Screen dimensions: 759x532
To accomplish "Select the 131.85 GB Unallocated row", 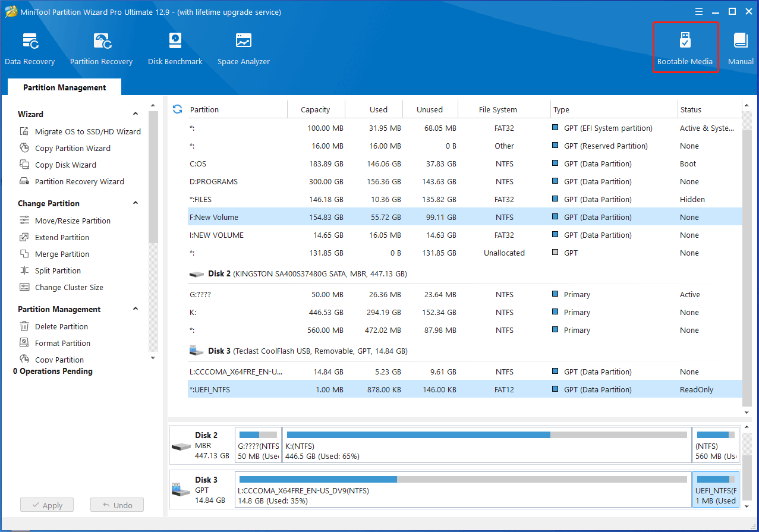I will (x=465, y=253).
